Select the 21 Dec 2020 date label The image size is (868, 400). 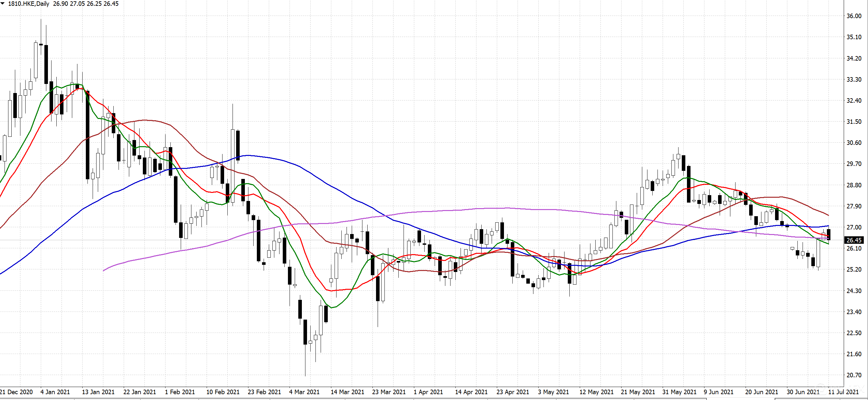pyautogui.click(x=16, y=392)
